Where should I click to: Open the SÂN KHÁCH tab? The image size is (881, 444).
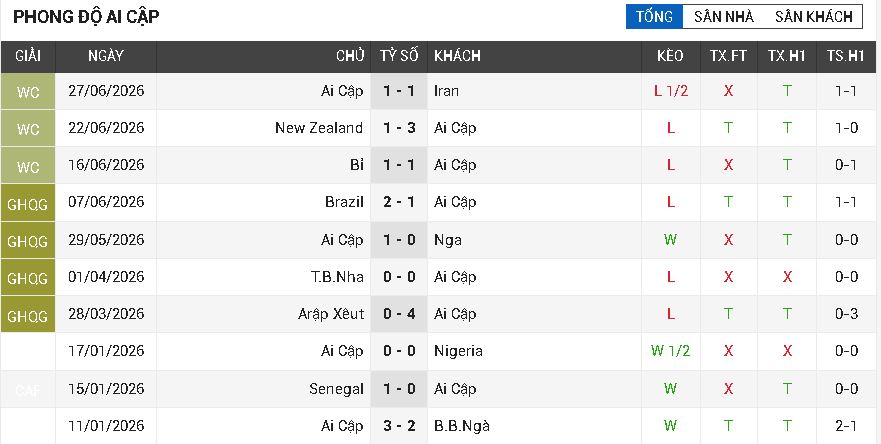coord(814,17)
